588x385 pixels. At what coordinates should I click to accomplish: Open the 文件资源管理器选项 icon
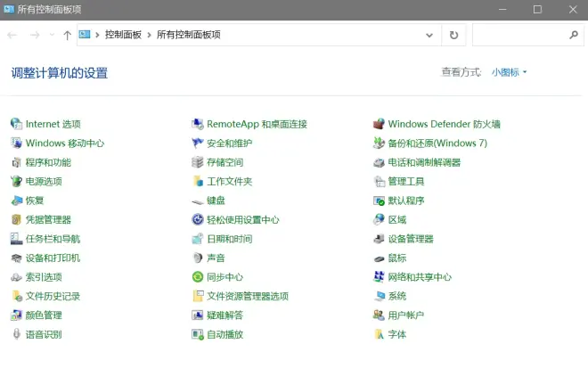click(198, 296)
